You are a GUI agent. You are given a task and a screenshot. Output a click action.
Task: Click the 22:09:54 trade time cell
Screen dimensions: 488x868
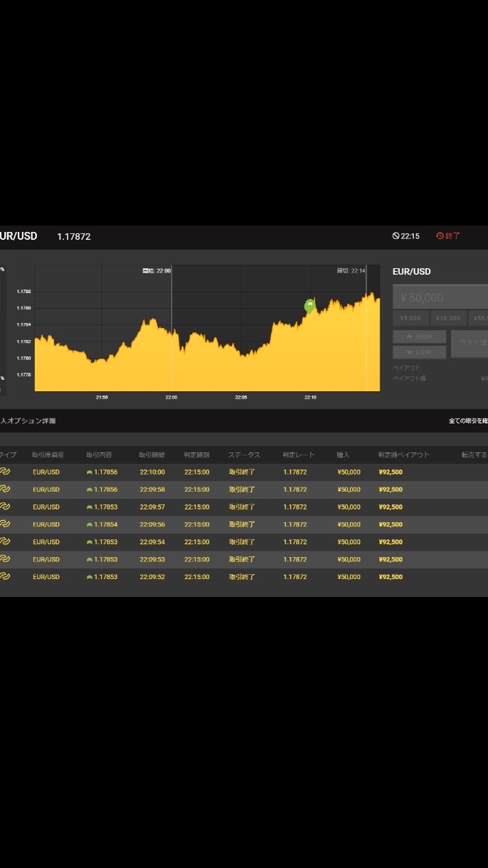coord(152,542)
